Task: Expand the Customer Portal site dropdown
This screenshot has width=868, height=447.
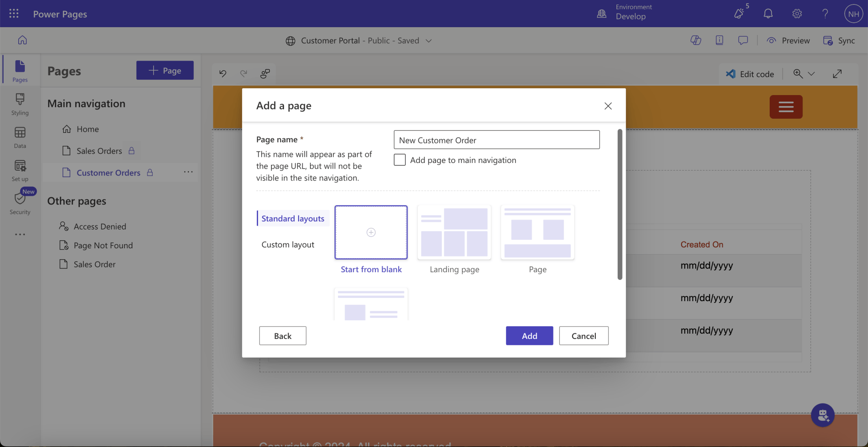Action: coord(428,41)
